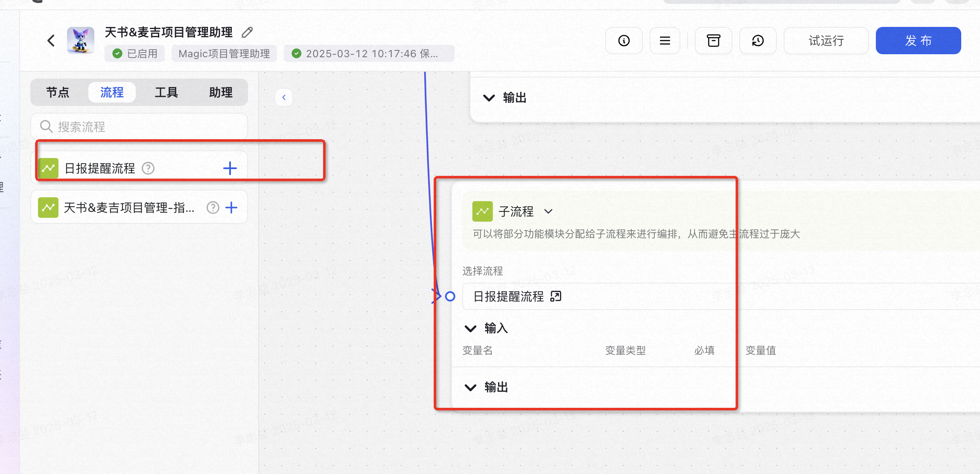
Task: Edit the assistant name with pencil icon
Action: click(x=247, y=32)
